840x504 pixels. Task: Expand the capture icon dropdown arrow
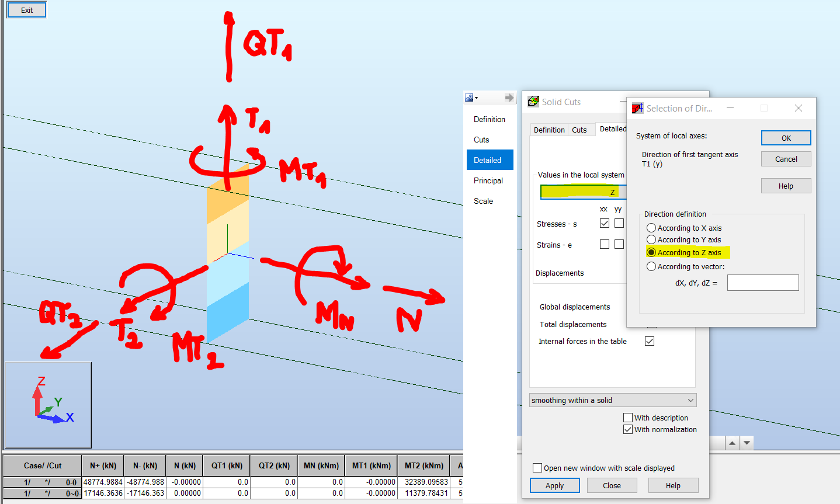click(x=475, y=98)
